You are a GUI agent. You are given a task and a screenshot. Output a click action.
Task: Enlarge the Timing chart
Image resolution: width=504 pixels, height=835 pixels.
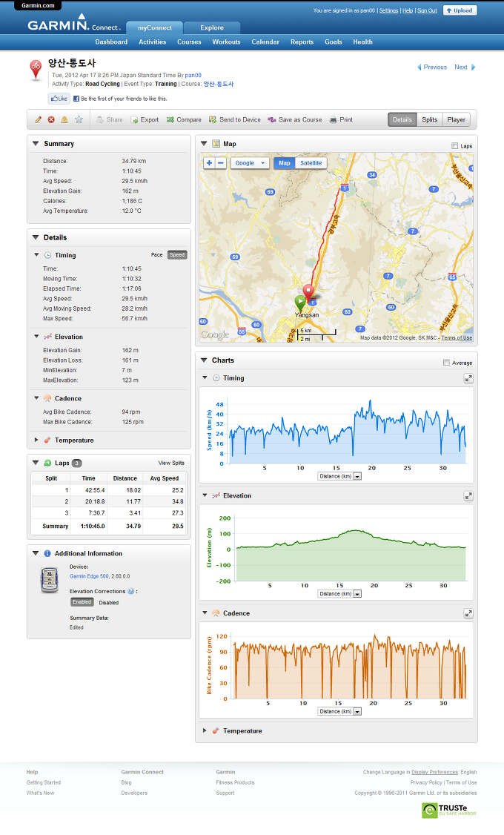click(x=468, y=378)
